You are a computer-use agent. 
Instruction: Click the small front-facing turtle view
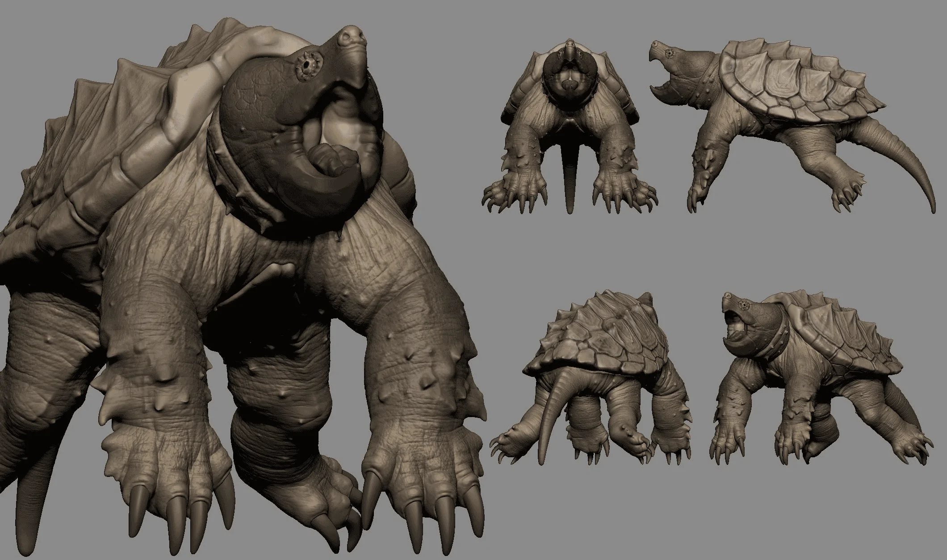[570, 126]
